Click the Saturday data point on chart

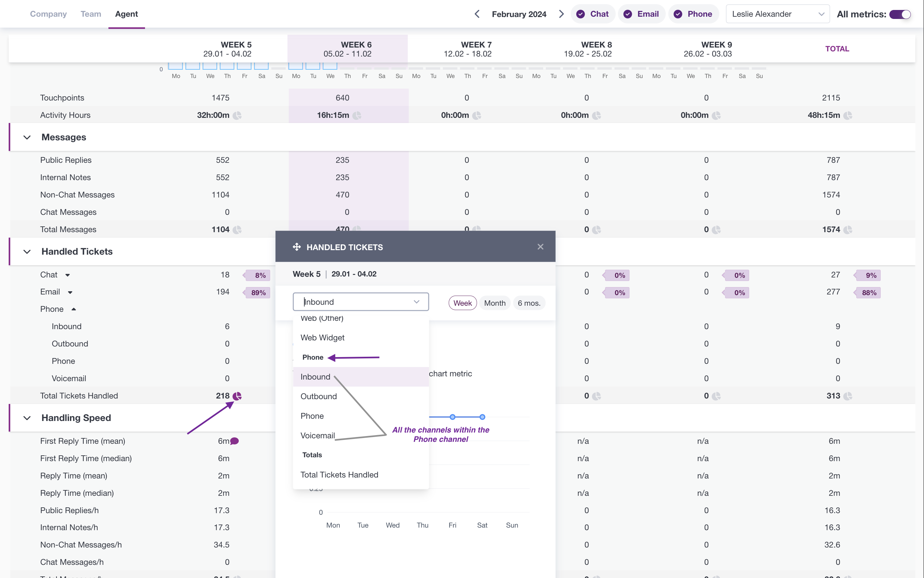482,417
